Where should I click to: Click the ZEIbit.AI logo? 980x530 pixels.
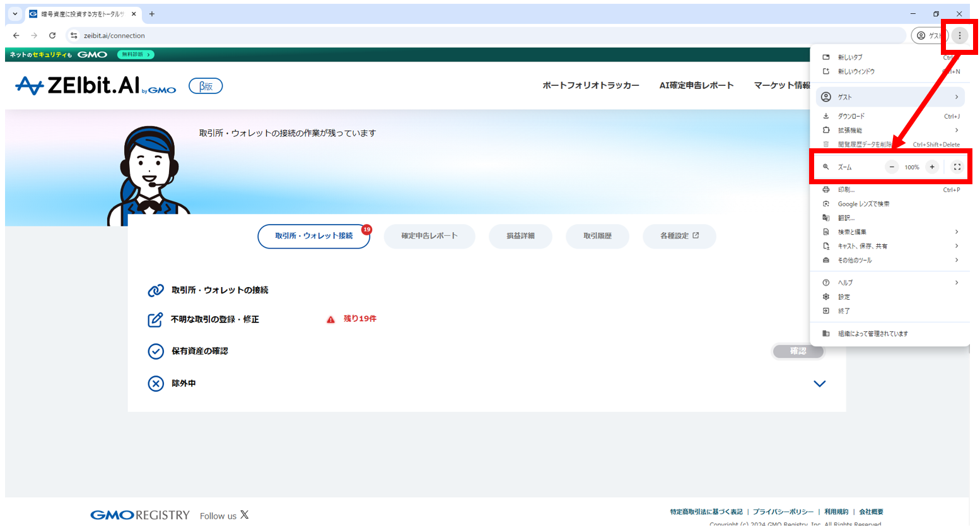(x=96, y=86)
